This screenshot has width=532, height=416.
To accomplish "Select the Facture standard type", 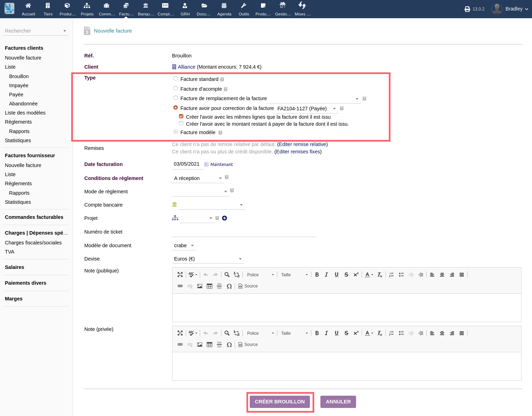I will [x=175, y=78].
